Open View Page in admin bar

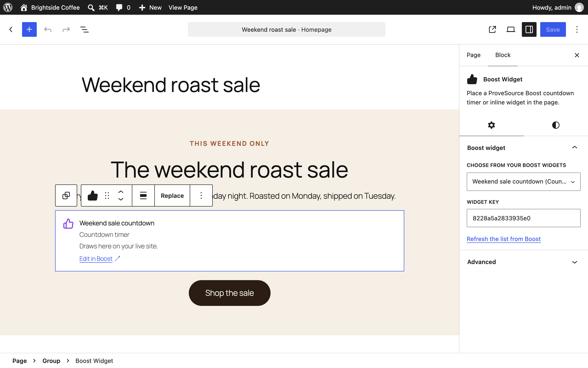click(183, 8)
